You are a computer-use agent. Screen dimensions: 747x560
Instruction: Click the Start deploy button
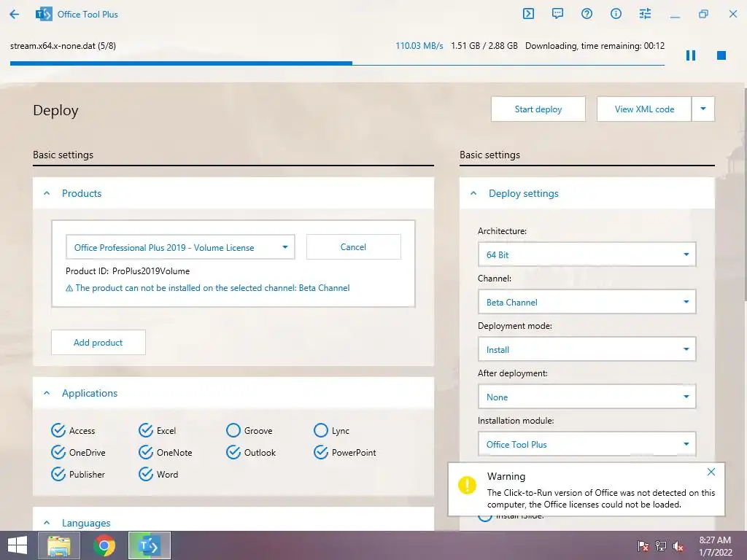538,109
